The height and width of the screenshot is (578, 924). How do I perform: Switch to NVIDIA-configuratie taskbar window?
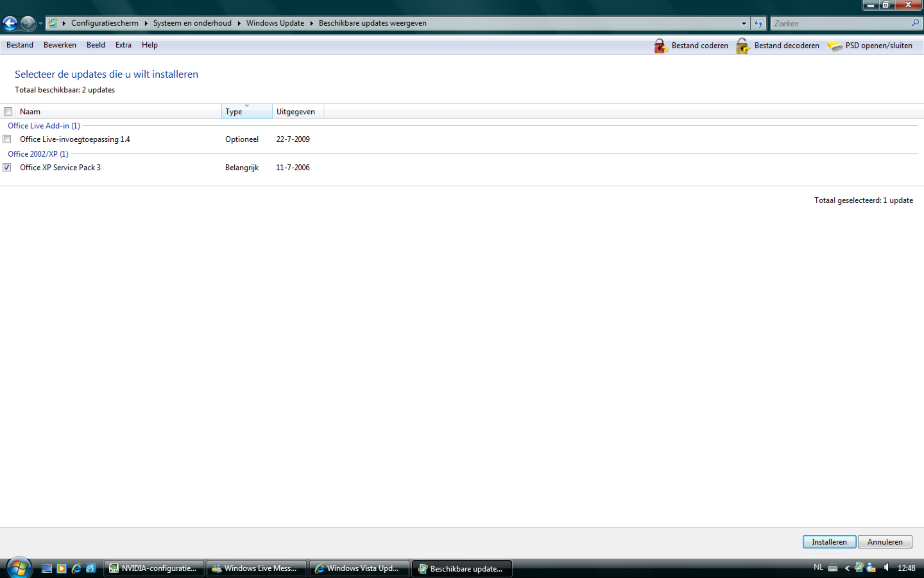point(153,568)
